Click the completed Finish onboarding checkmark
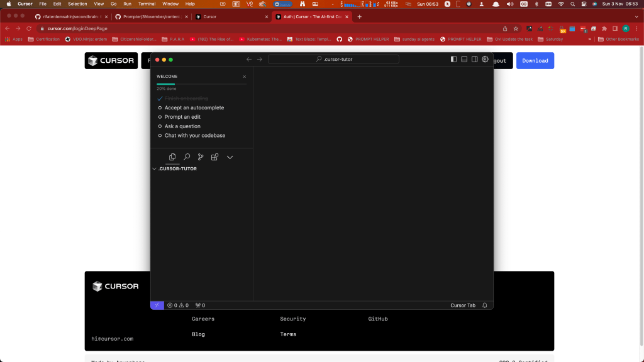This screenshot has height=362, width=644. tap(160, 99)
